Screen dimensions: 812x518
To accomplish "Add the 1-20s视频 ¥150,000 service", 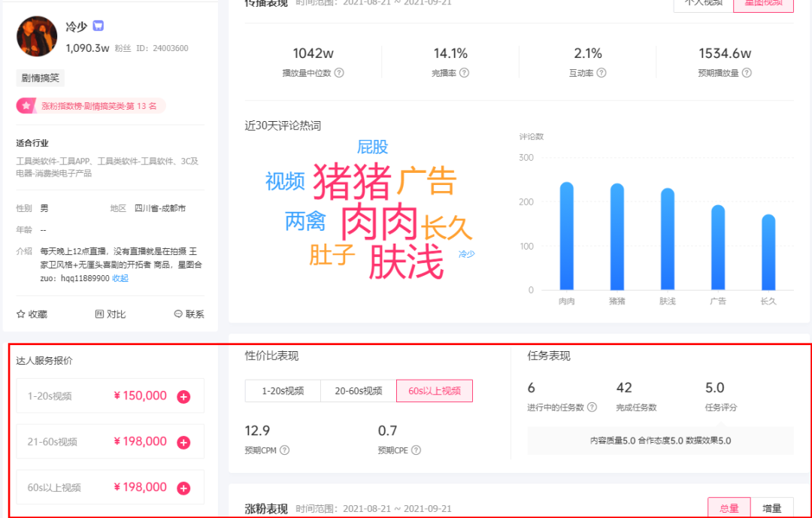I will click(183, 397).
